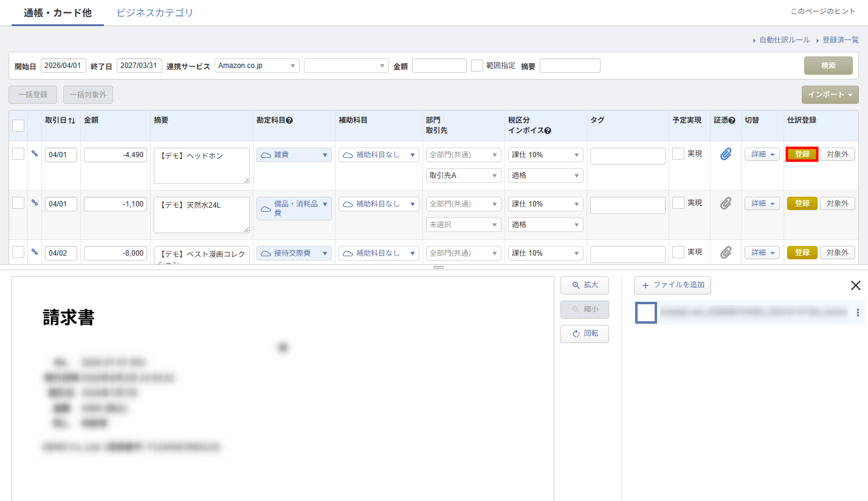Select the row checkbox for the 04/02 transaction
The width and height of the screenshot is (868, 501).
[18, 252]
